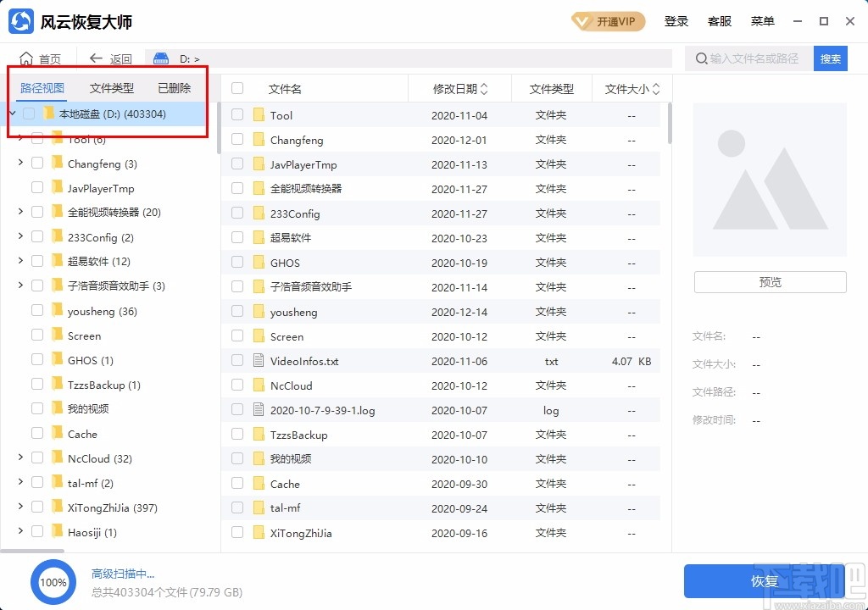Open the 菜单 menu
The width and height of the screenshot is (868, 610).
tap(762, 21)
